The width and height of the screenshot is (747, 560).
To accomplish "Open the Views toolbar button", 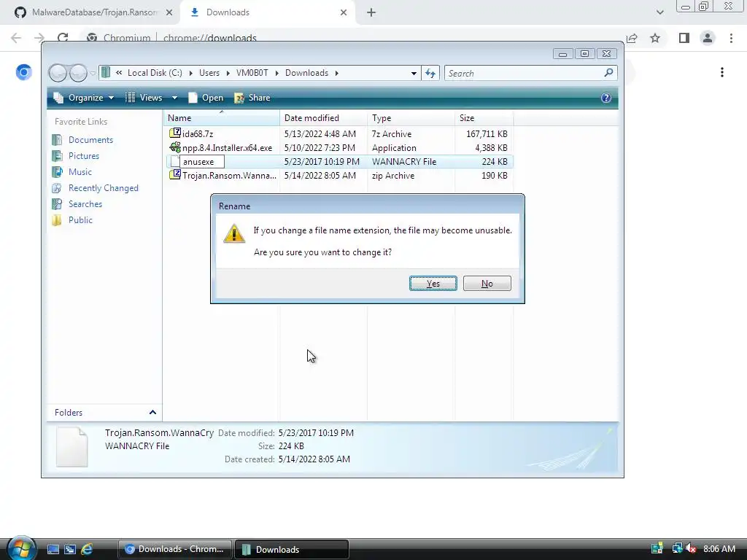I will point(145,98).
